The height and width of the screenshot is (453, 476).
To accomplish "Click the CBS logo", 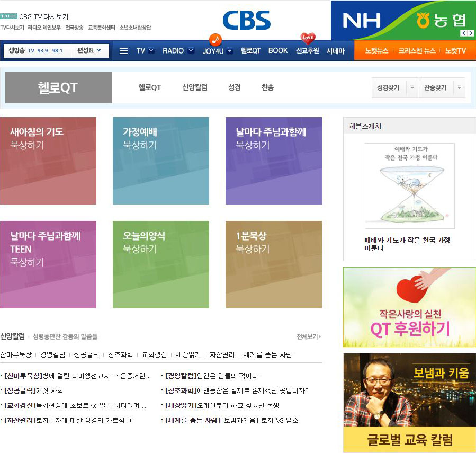I will pyautogui.click(x=246, y=20).
